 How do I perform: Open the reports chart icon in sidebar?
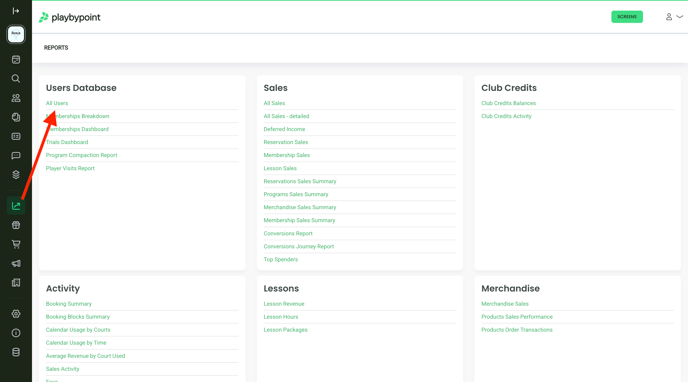coord(16,206)
